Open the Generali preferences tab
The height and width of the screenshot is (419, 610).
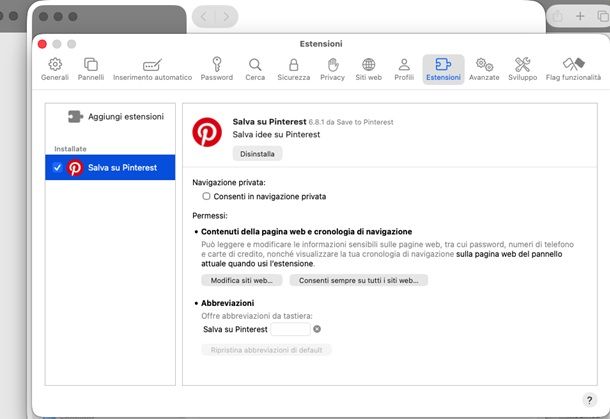(x=54, y=69)
